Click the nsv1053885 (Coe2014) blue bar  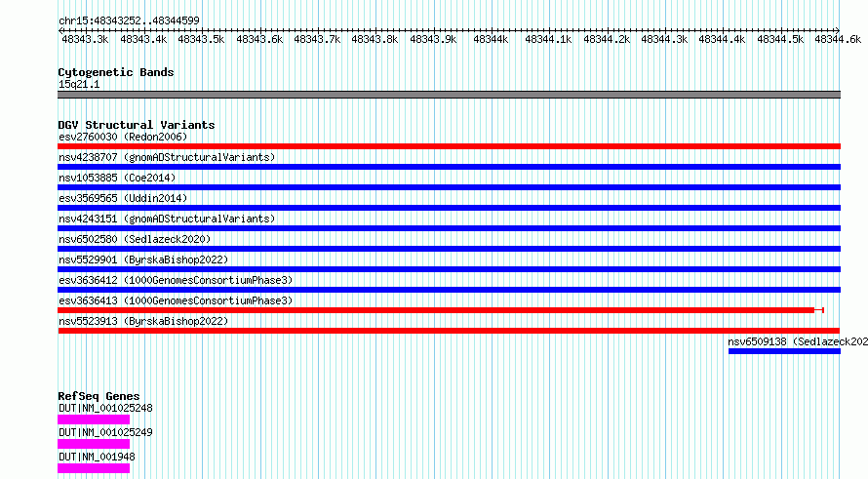point(449,187)
